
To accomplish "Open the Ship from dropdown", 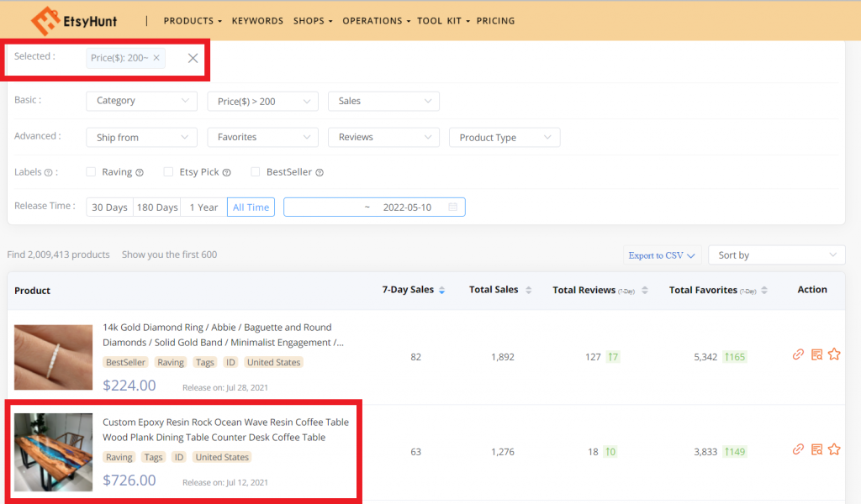I will (x=141, y=138).
